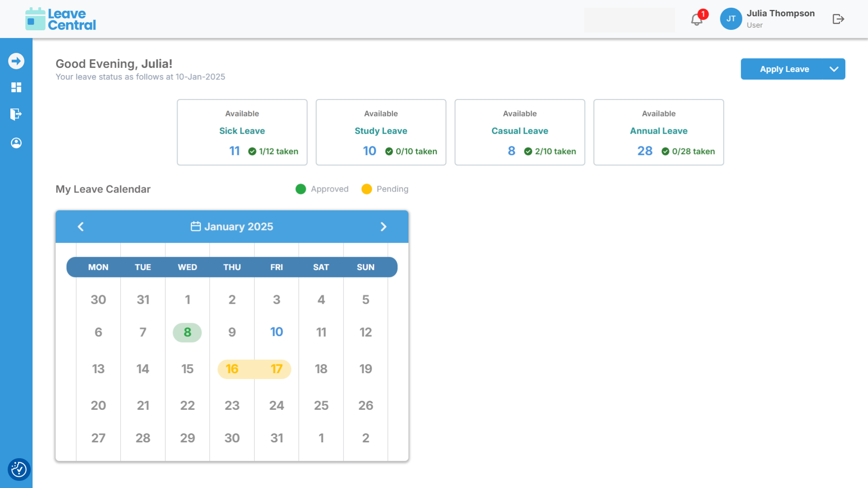868x488 pixels.
Task: Click the Leave Central logo
Action: pos(61,19)
